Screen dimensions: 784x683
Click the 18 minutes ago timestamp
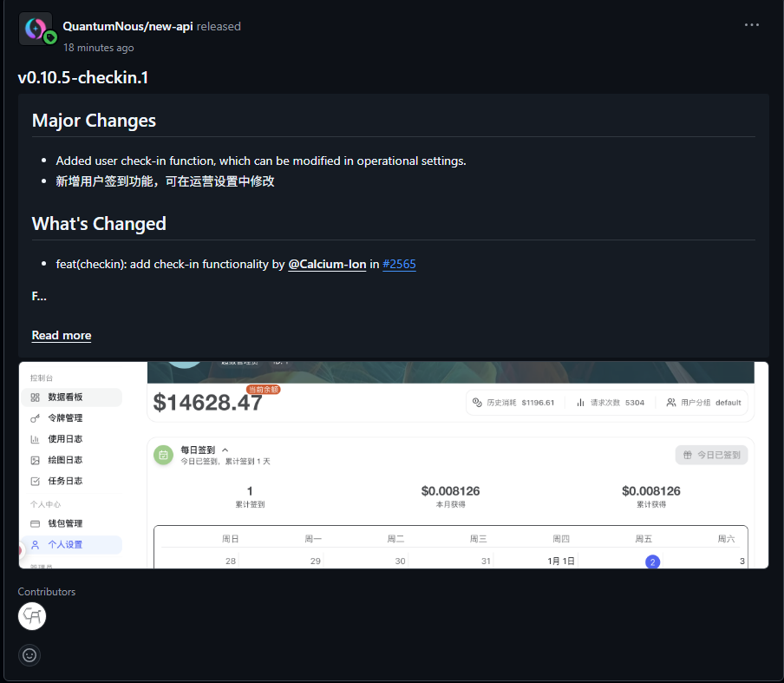click(x=99, y=48)
